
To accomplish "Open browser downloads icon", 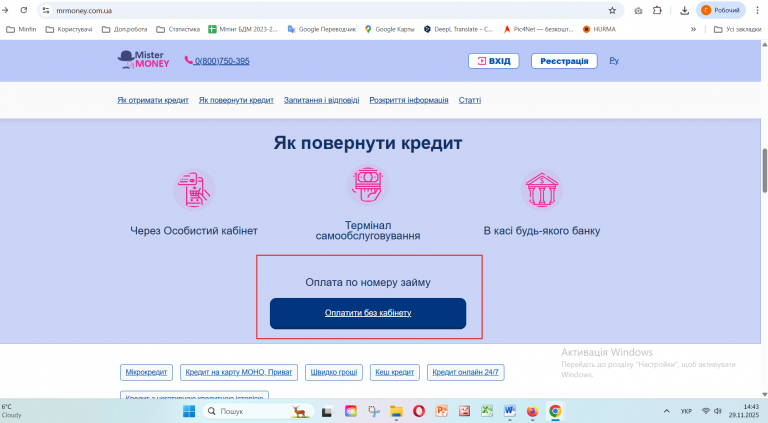I will click(684, 10).
